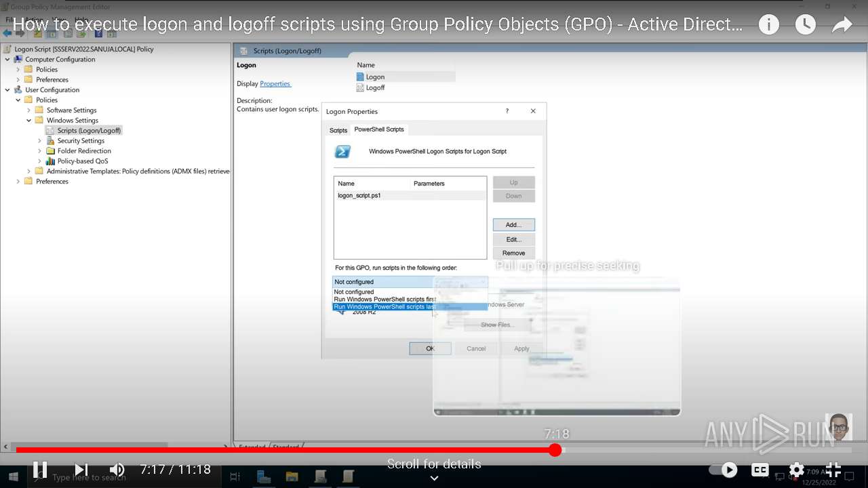Collapse the Computer Configuration node
868x488 pixels.
[7, 59]
